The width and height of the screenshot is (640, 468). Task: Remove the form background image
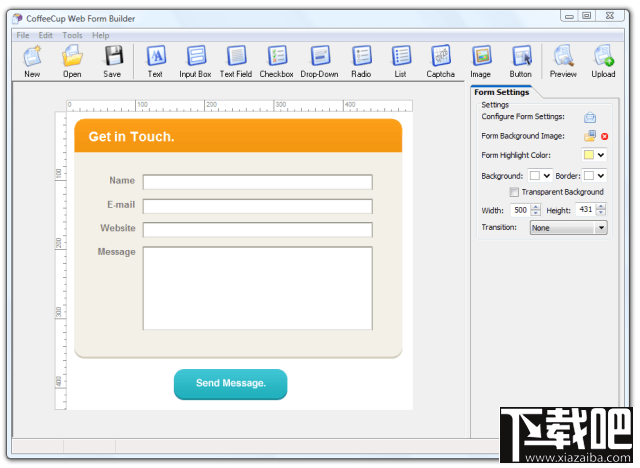coord(604,137)
